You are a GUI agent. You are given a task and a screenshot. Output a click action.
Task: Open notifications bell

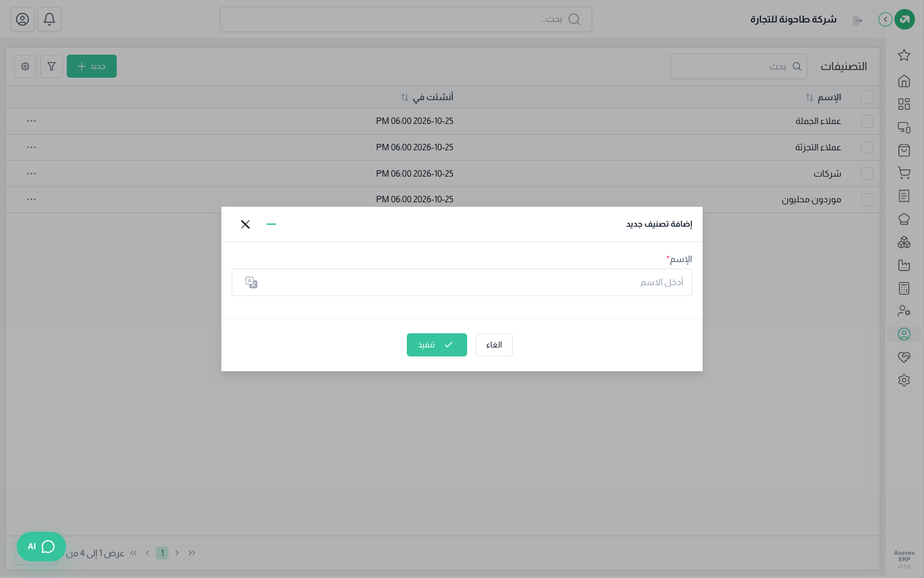click(x=49, y=19)
